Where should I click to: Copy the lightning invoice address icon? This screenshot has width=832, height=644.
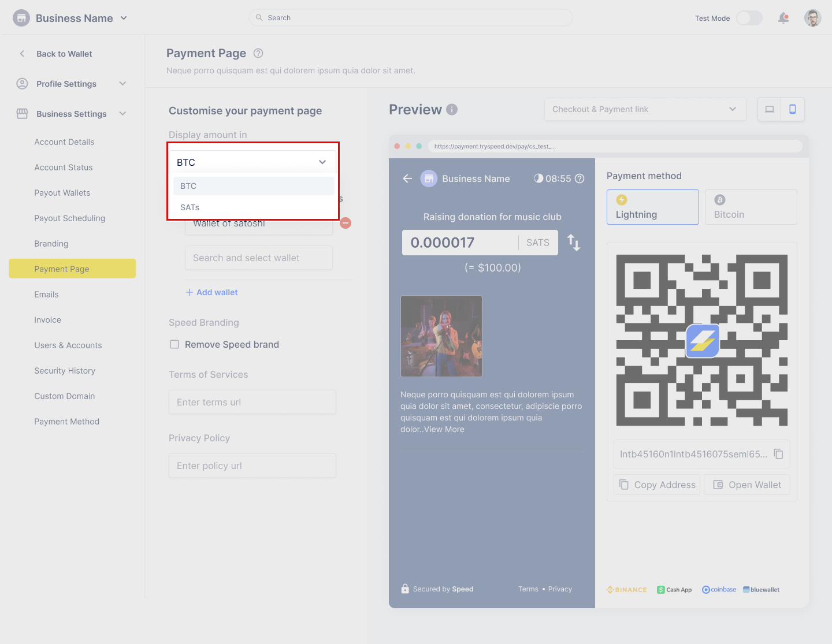(778, 454)
